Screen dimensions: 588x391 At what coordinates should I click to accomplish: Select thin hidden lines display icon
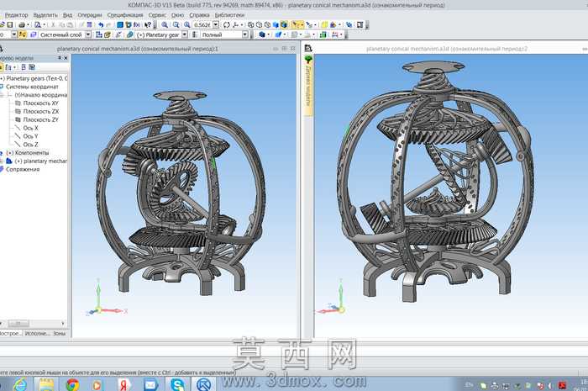[267, 24]
